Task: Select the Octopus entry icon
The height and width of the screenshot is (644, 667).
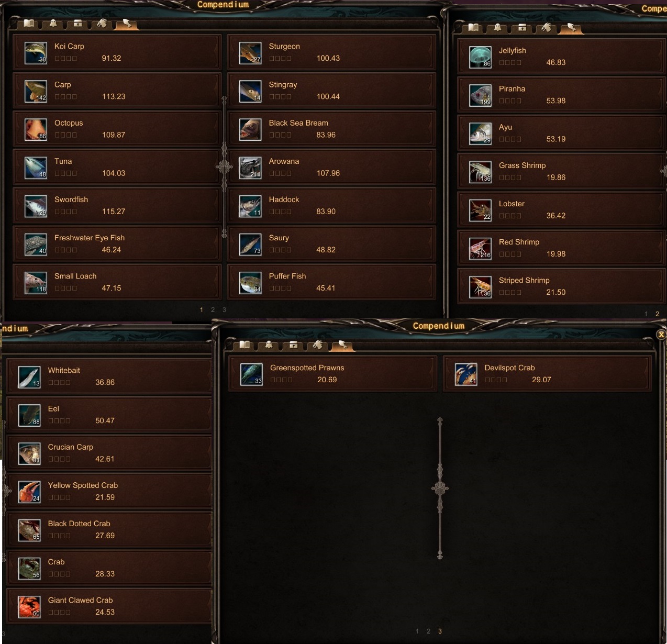Action: (36, 129)
